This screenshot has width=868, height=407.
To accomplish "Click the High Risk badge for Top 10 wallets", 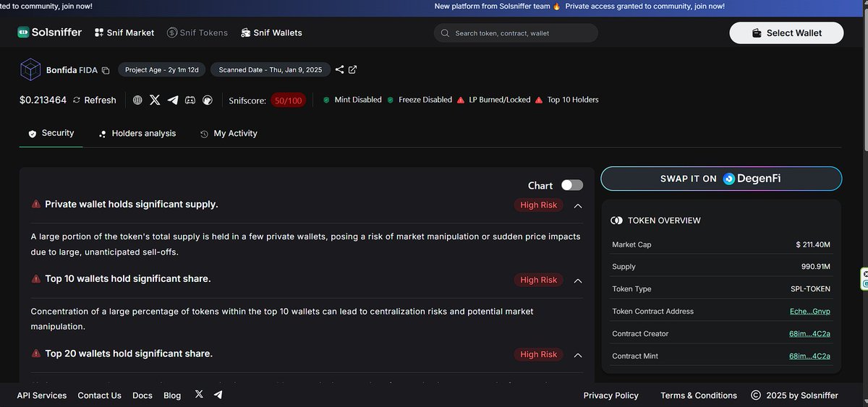I will 539,280.
